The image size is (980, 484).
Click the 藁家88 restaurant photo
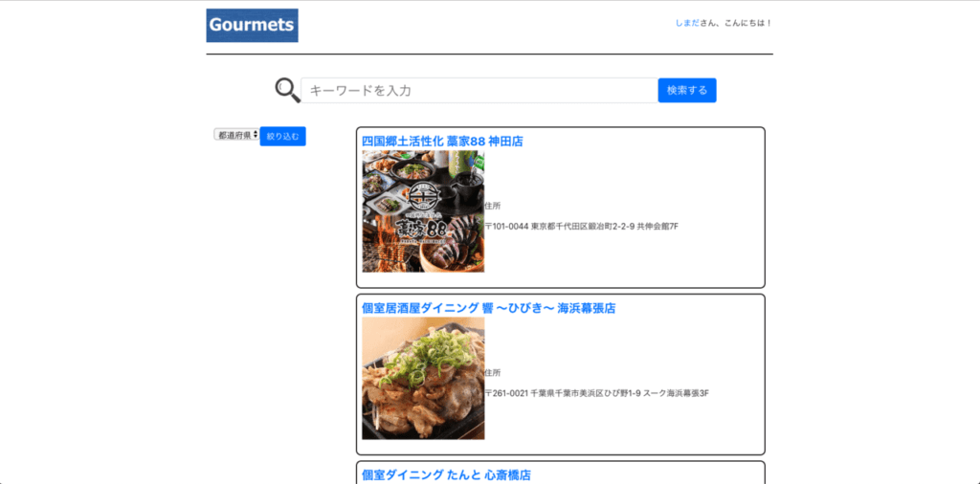423,211
